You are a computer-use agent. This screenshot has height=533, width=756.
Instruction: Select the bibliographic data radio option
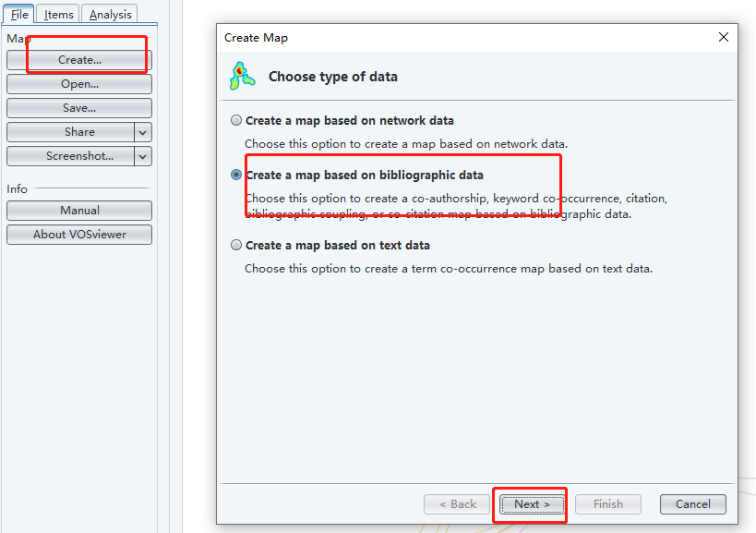pos(236,175)
